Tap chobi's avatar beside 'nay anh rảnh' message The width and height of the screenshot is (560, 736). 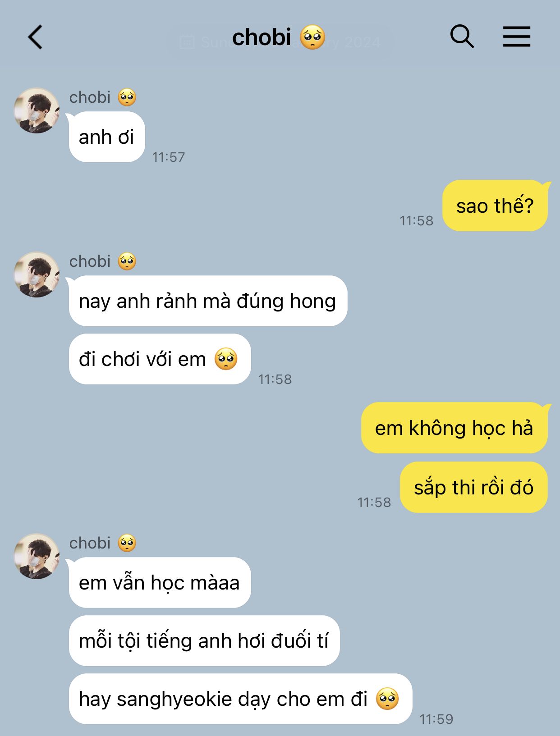pyautogui.click(x=37, y=274)
